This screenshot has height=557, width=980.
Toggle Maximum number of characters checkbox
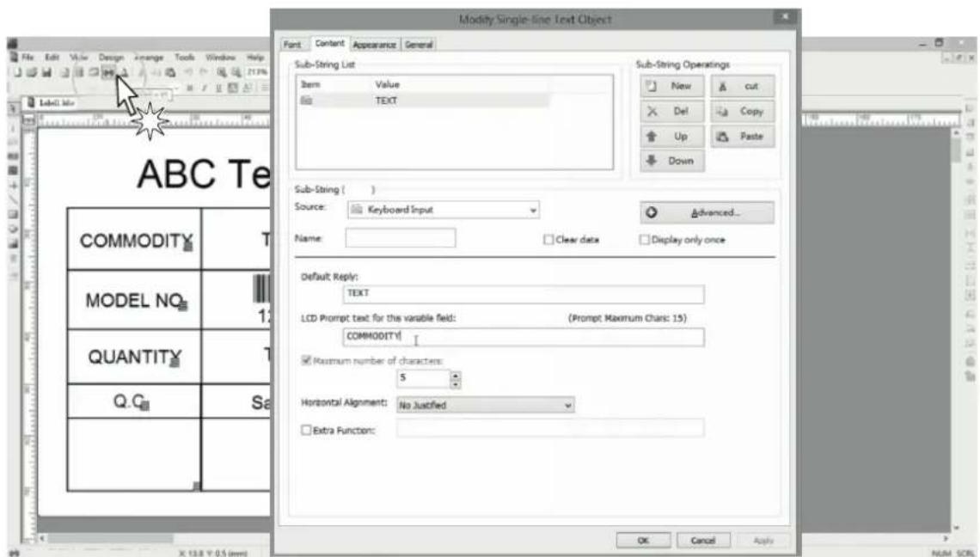(306, 360)
